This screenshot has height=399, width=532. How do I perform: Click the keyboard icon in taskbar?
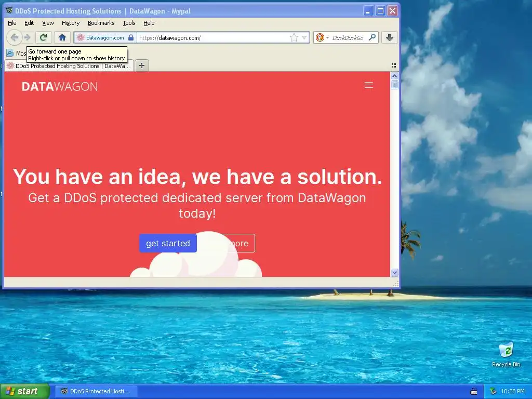[x=474, y=392]
